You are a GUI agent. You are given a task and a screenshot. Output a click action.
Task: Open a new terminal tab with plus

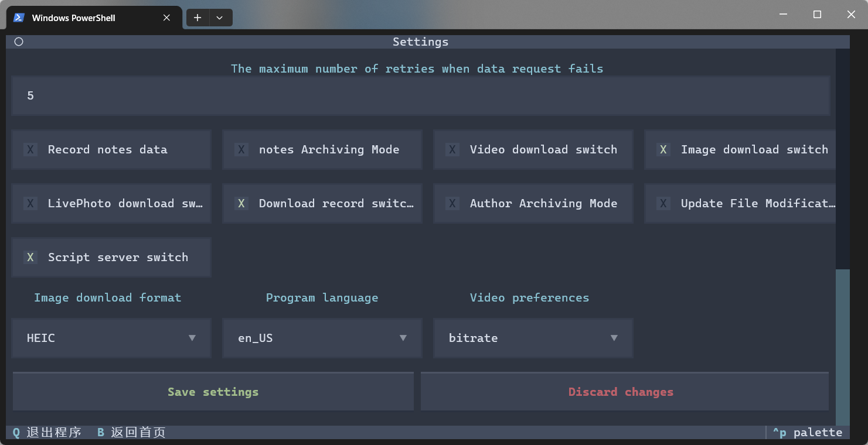[x=198, y=18]
